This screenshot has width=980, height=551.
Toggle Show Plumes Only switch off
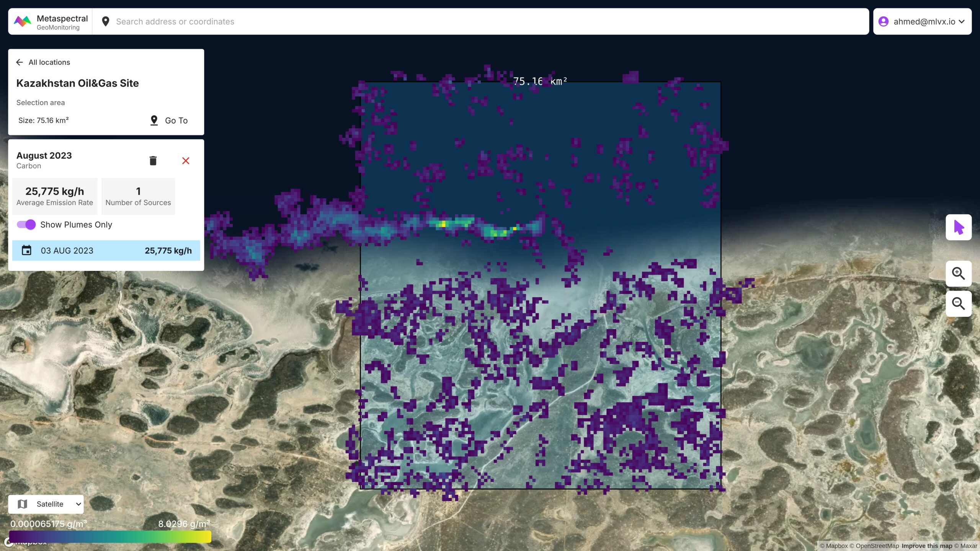(26, 225)
